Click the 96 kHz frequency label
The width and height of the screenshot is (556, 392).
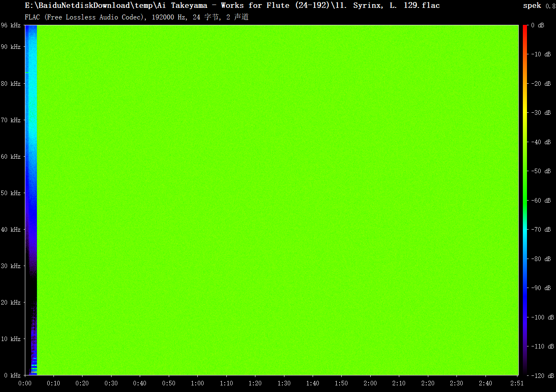(11, 25)
